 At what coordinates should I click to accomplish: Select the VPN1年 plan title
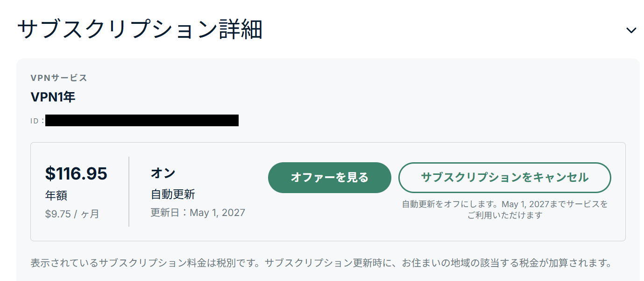click(x=53, y=97)
